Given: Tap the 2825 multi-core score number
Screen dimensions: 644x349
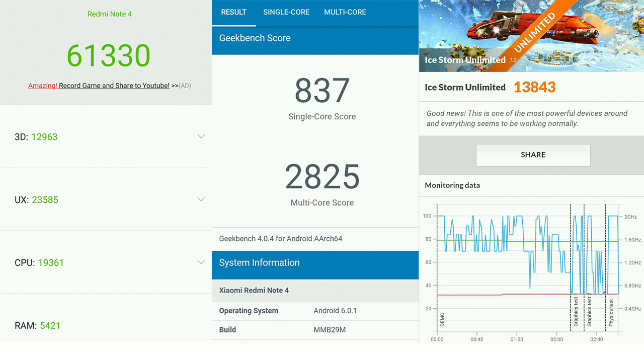Looking at the screenshot, I should [x=322, y=176].
